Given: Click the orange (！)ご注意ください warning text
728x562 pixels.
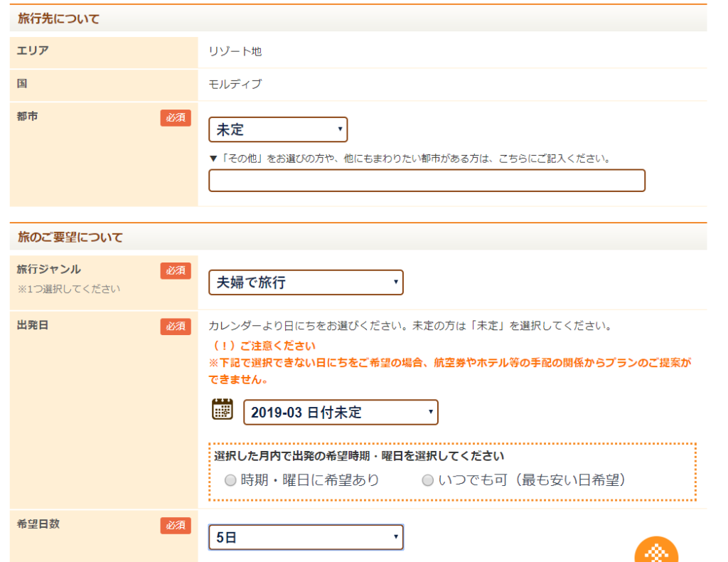Looking at the screenshot, I should click(x=264, y=346).
